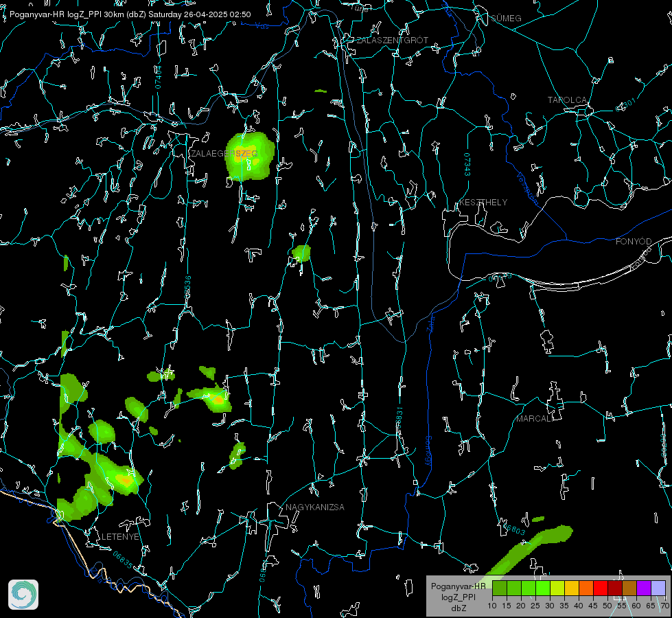
Task: Select the purple 60–65 dBZ legend swatch
Action: (x=643, y=588)
